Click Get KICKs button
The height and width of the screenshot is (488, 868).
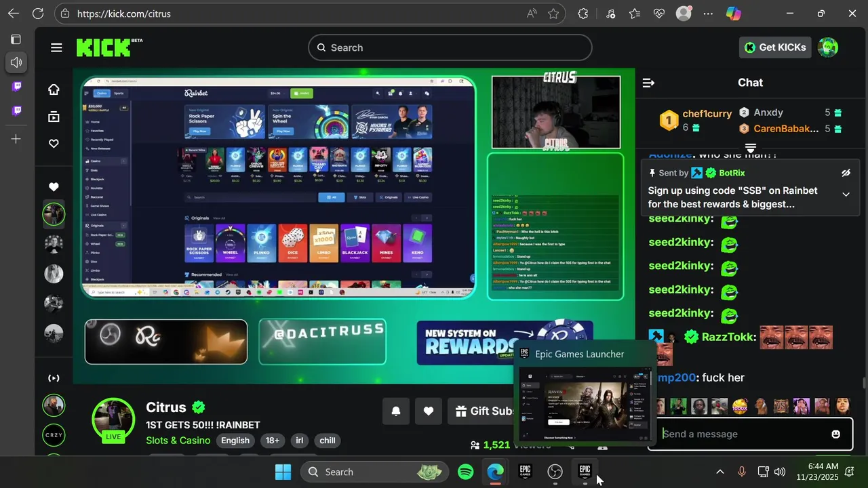coord(775,47)
